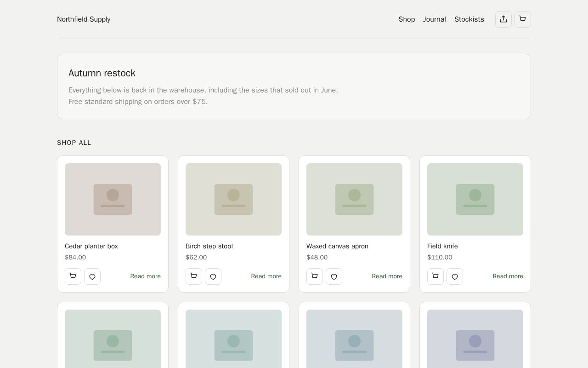Viewport: 588px width, 368px height.
Task: Read more about Waxed canvas apron
Action: (387, 276)
